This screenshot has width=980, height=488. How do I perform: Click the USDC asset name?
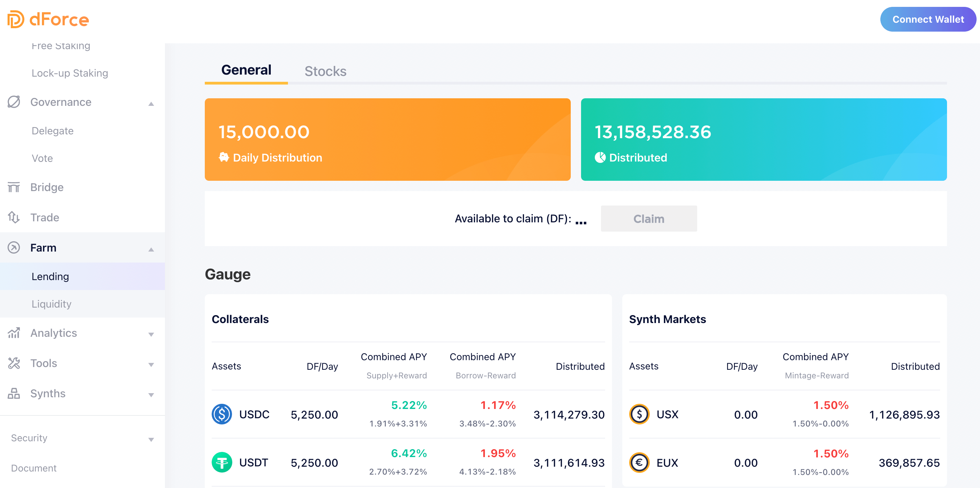(254, 414)
